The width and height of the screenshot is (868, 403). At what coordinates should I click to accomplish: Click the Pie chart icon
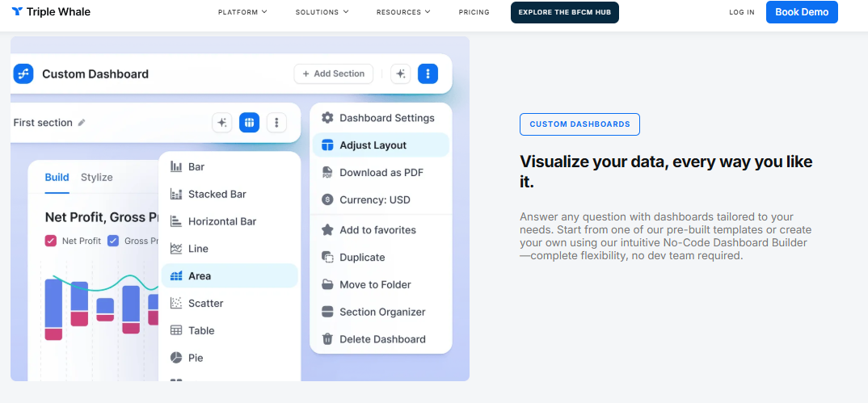(x=176, y=358)
